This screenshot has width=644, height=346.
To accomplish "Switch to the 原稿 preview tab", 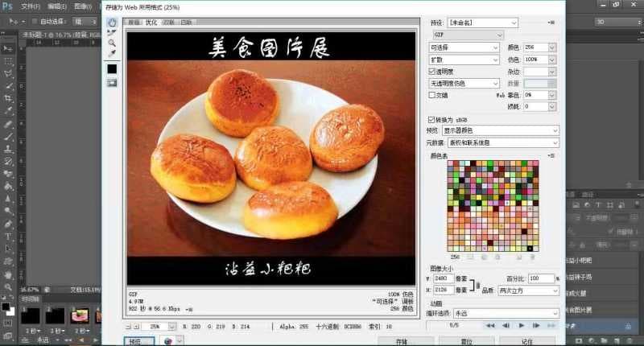I will click(134, 23).
